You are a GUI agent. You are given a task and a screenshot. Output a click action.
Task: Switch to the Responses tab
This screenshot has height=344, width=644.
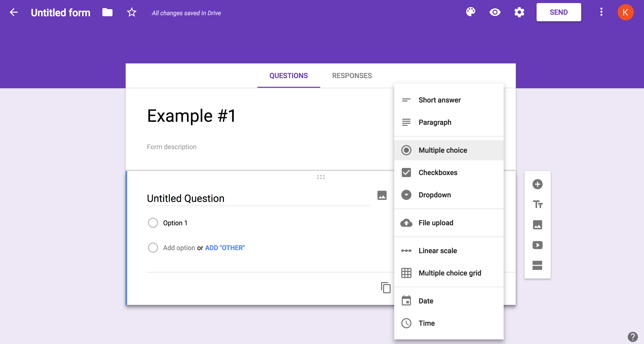coord(352,76)
